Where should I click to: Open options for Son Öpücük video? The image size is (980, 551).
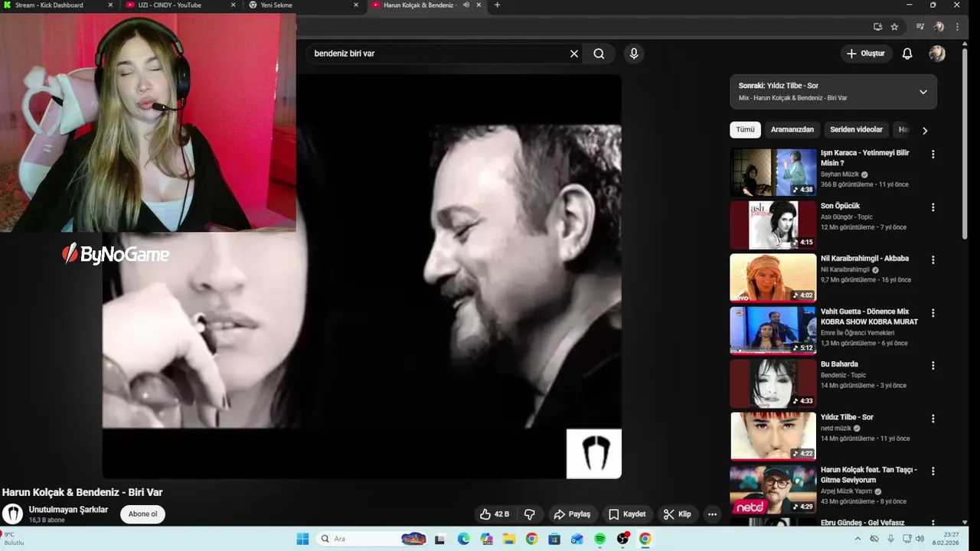[x=933, y=207]
